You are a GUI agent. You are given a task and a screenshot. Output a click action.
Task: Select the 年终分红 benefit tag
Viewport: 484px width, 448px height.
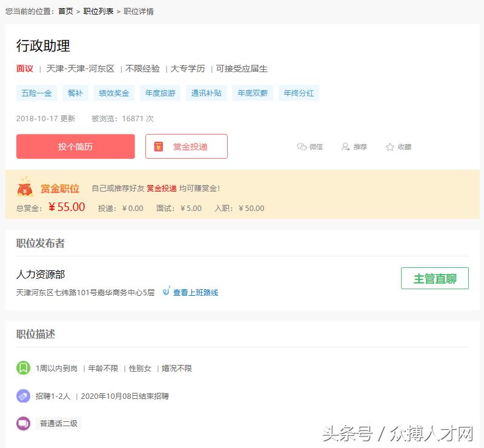tap(299, 93)
